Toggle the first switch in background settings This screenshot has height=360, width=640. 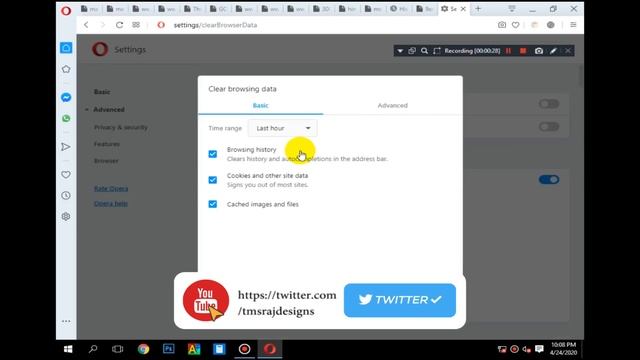click(x=549, y=104)
